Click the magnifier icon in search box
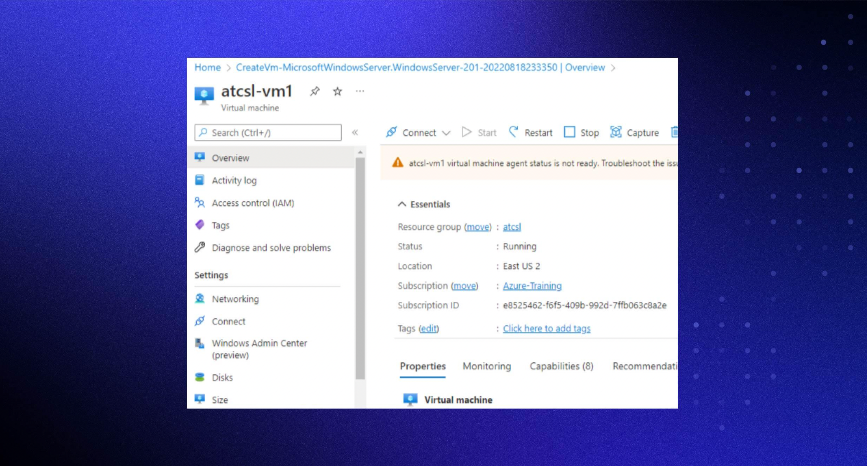The height and width of the screenshot is (466, 868). (x=204, y=132)
